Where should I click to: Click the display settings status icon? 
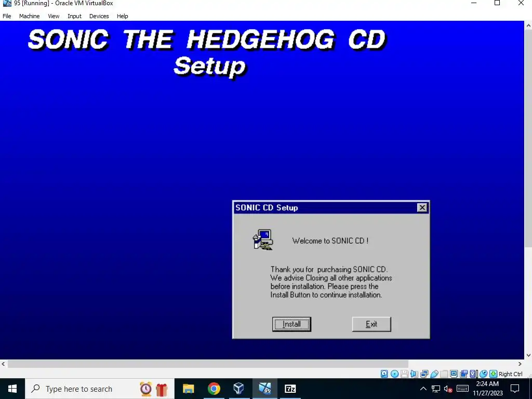click(x=454, y=374)
